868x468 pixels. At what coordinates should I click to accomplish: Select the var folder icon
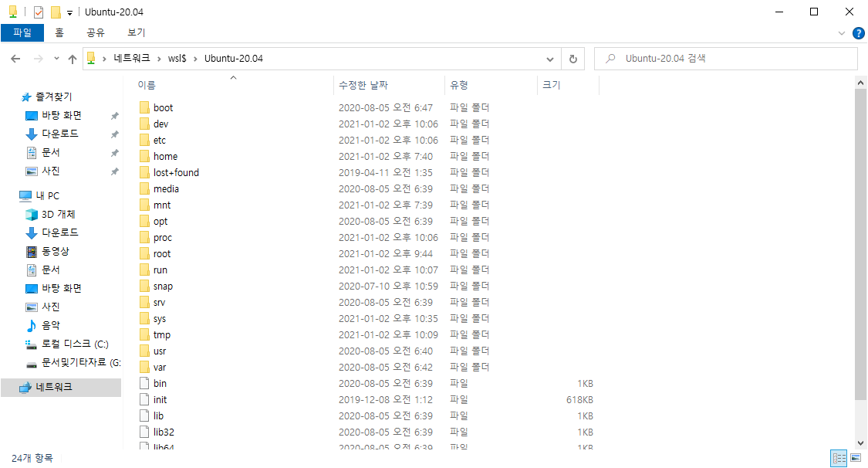[144, 367]
